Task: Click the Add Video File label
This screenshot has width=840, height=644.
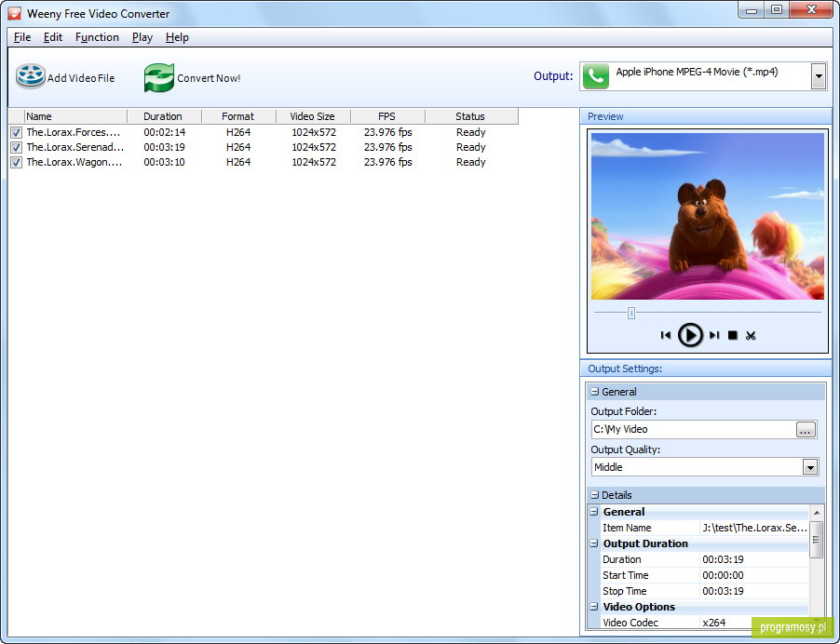Action: pos(81,78)
